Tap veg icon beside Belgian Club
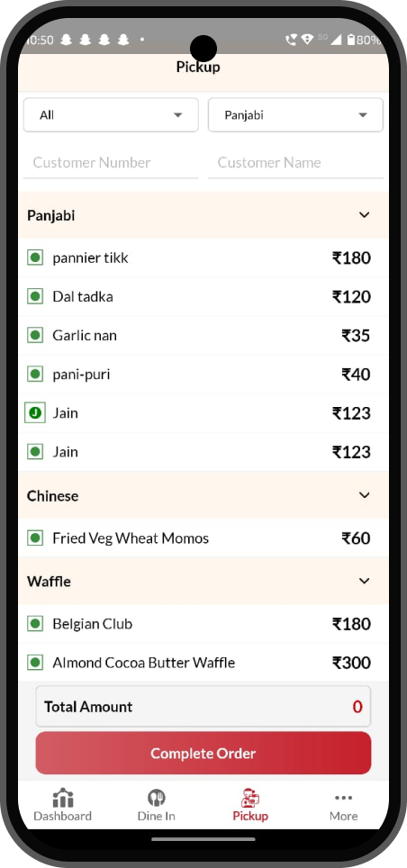The height and width of the screenshot is (868, 407). tap(35, 624)
